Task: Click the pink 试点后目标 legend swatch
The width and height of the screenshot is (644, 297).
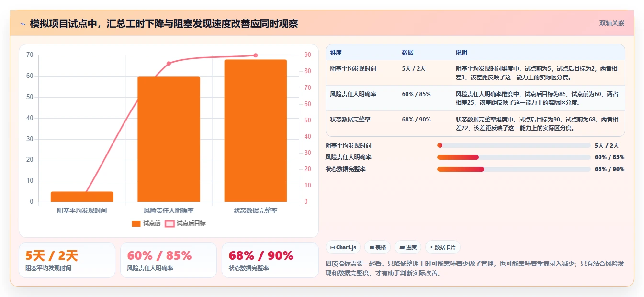Action: (169, 223)
